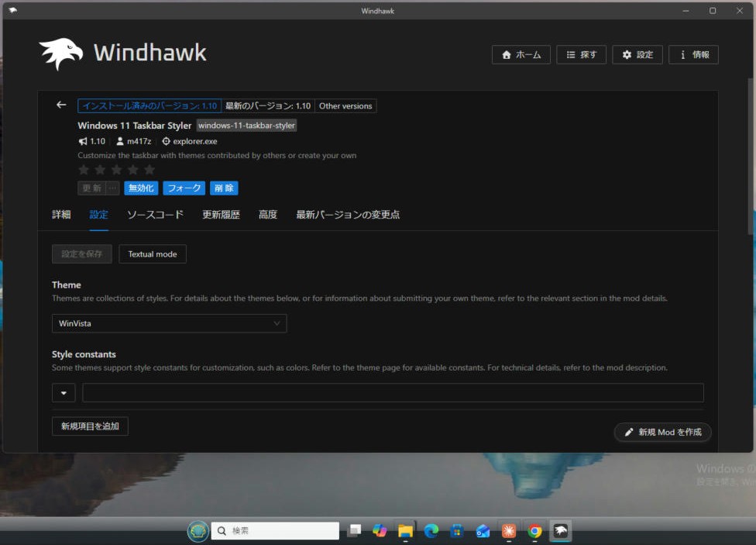756x545 pixels.
Task: Open the style constant row dropdown arrow
Action: point(64,393)
